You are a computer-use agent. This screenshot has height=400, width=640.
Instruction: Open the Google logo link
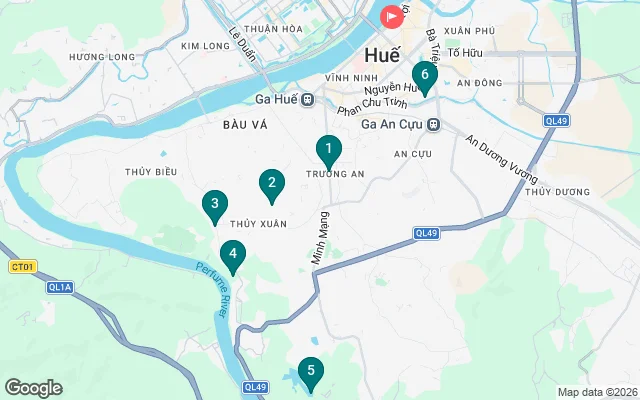(34, 388)
